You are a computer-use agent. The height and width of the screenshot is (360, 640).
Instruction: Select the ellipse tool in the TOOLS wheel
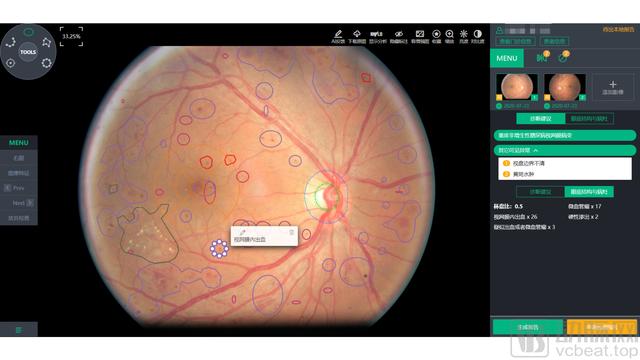pos(28,32)
